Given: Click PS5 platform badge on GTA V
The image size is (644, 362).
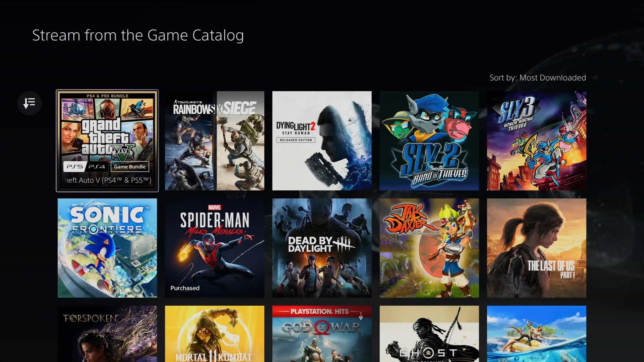Looking at the screenshot, I should (x=74, y=167).
